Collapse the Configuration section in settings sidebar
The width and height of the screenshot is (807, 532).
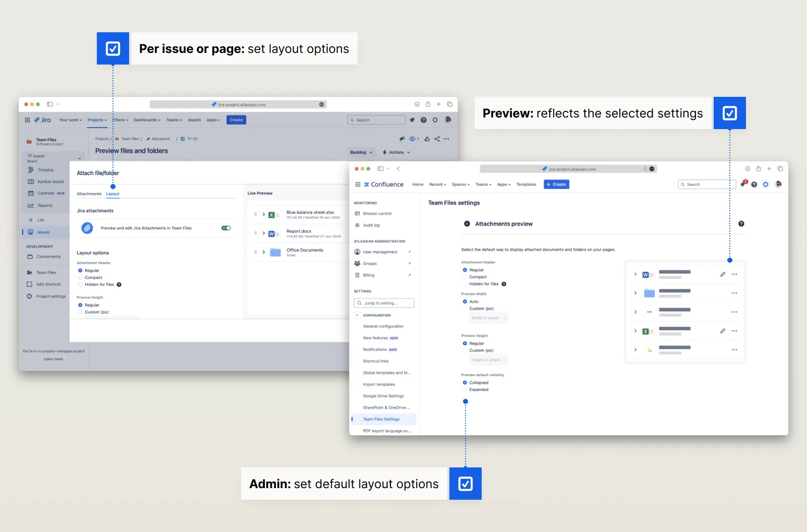coord(358,316)
